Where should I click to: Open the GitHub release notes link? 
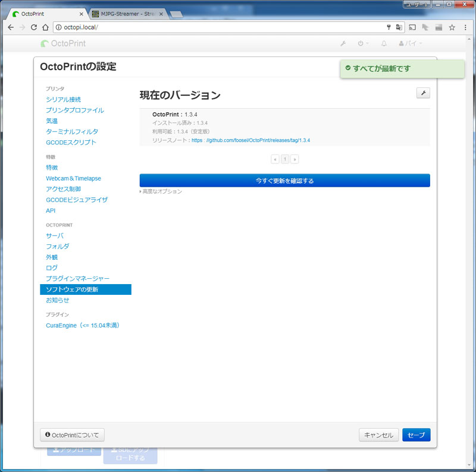coord(250,140)
